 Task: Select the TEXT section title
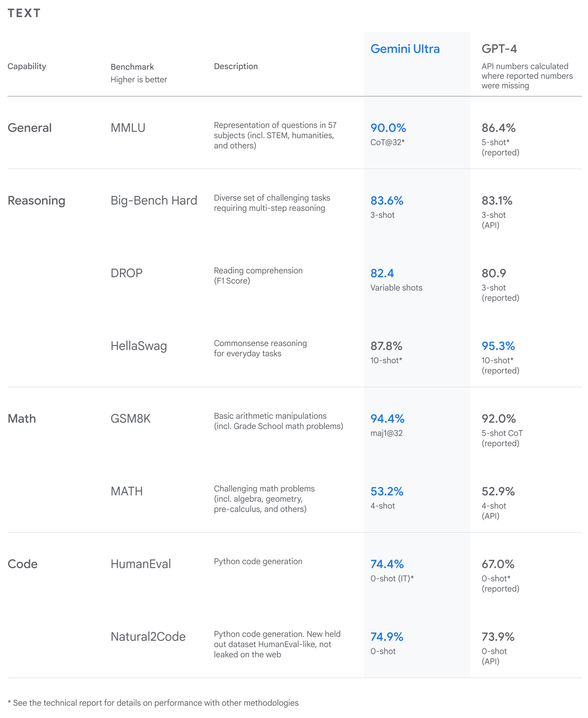[x=24, y=13]
